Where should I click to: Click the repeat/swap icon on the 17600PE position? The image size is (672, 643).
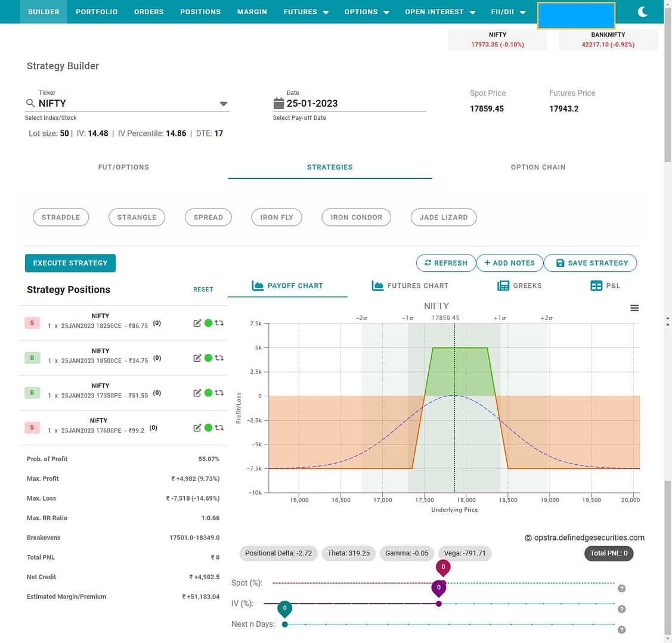[219, 427]
